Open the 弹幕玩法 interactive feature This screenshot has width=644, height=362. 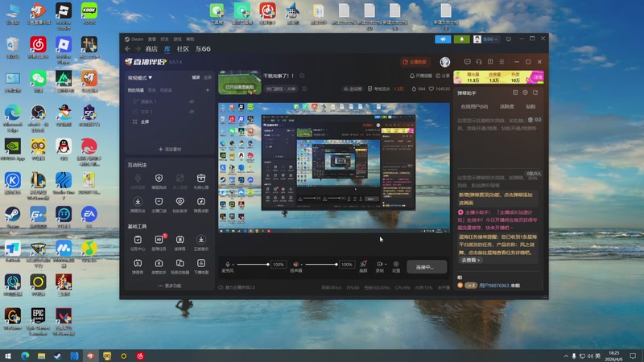tap(138, 204)
